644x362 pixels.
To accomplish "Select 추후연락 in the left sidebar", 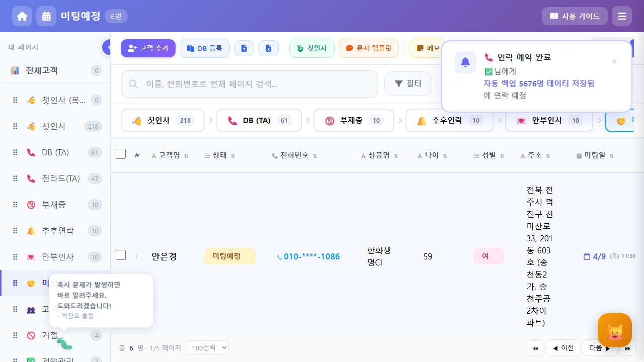I will pos(57,231).
